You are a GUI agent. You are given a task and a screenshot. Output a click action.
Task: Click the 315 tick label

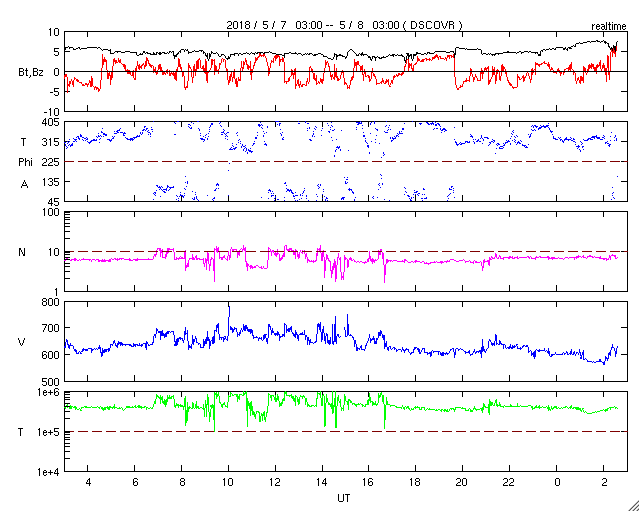tap(51, 142)
